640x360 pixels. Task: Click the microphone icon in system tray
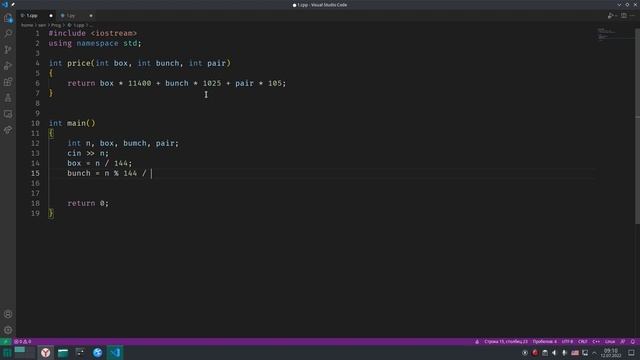click(564, 353)
